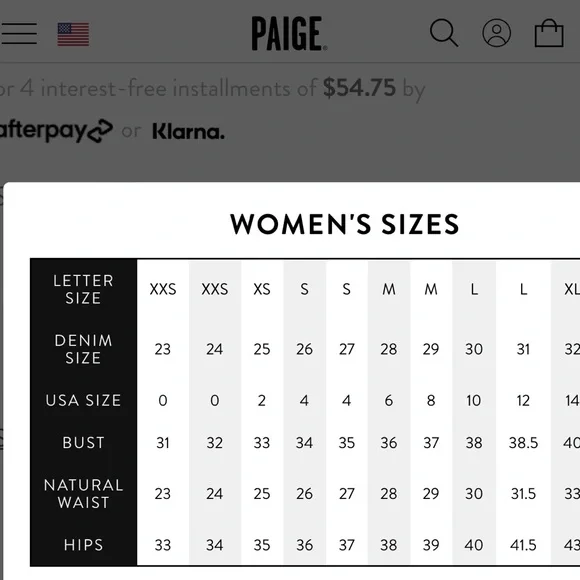Click the $54.75 installment amount text
Screen dimensions: 580x580
coord(359,88)
